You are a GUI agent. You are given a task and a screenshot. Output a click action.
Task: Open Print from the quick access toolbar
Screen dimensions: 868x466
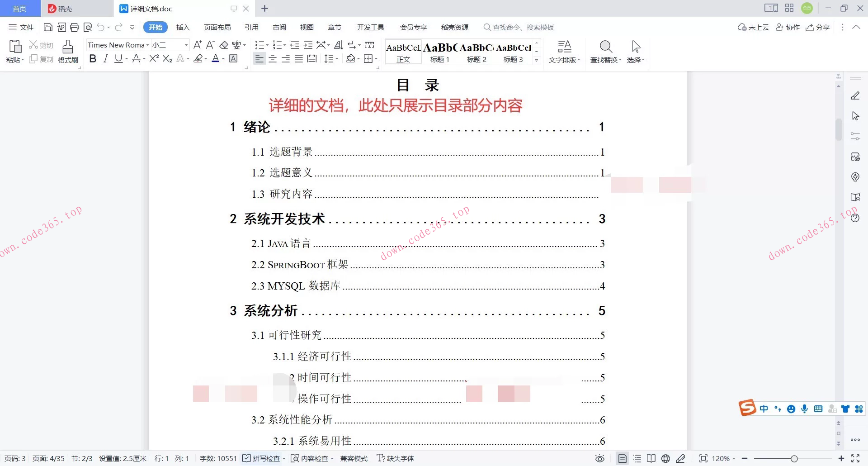click(x=74, y=27)
